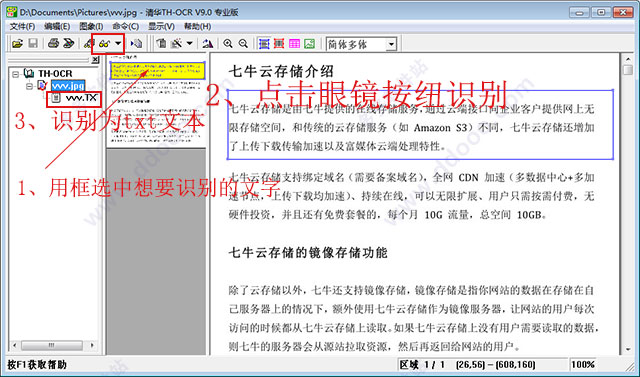Click the deskew triangle icon
The image size is (640, 377).
(x=208, y=43)
